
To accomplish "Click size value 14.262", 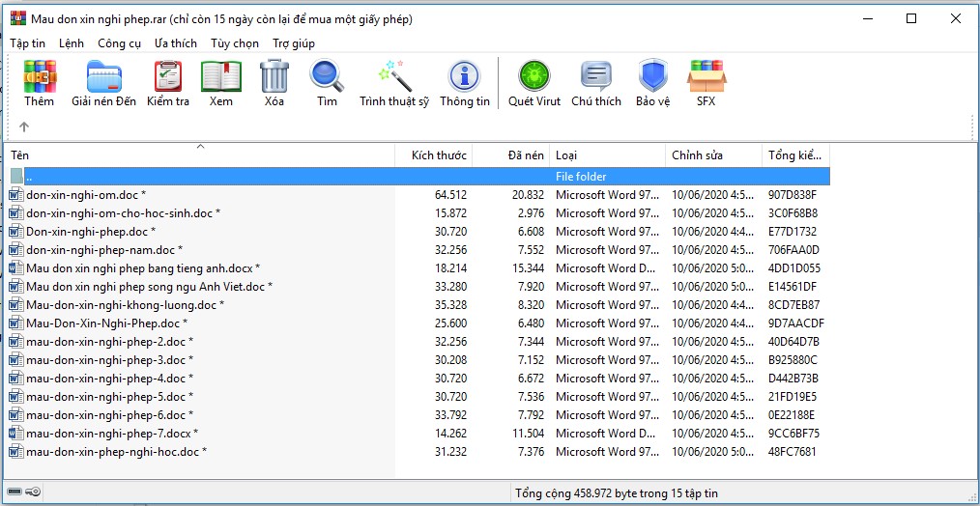I will pos(450,433).
